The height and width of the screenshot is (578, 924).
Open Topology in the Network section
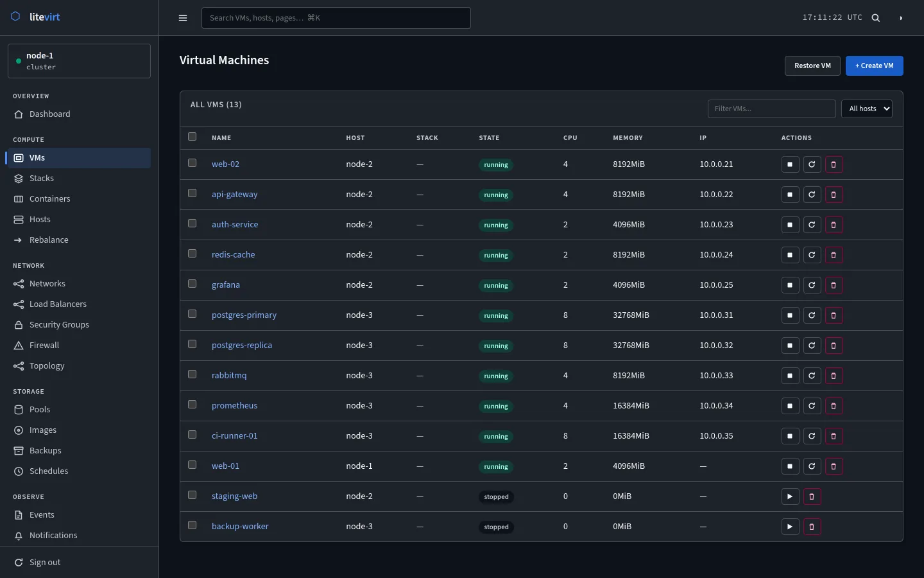(78, 366)
